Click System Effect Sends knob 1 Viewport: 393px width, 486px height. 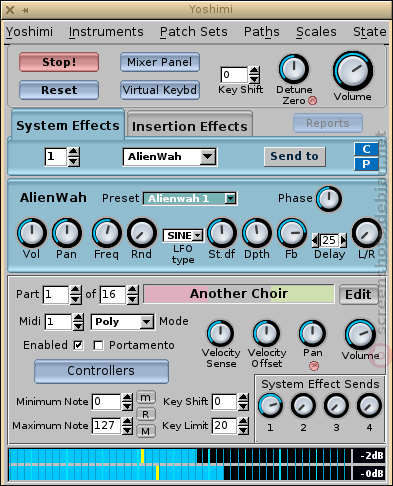click(x=270, y=406)
